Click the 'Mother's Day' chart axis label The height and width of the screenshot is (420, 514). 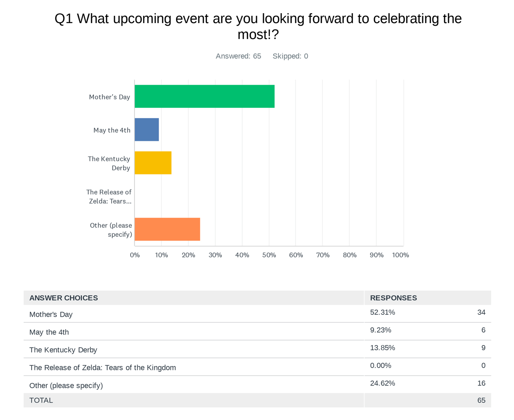[x=109, y=97]
